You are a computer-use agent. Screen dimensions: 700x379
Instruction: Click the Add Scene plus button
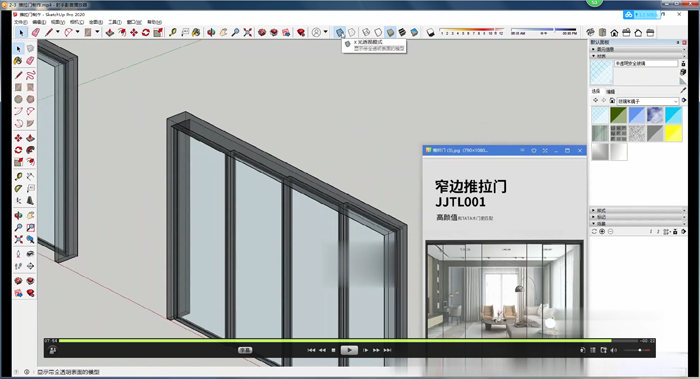click(602, 231)
